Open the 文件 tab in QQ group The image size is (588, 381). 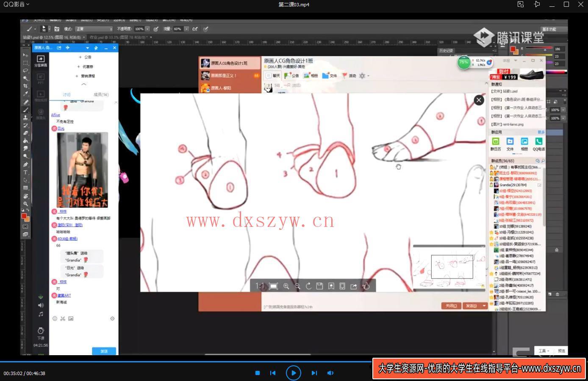click(x=330, y=76)
